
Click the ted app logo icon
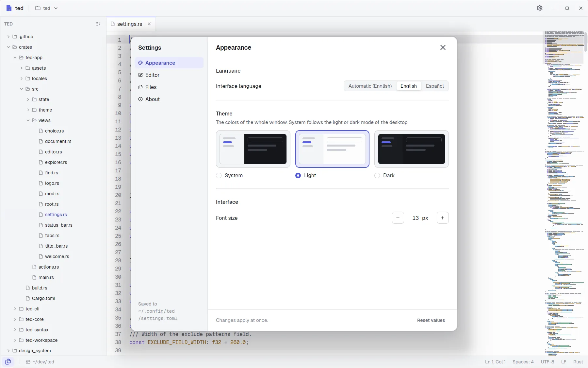(x=9, y=8)
